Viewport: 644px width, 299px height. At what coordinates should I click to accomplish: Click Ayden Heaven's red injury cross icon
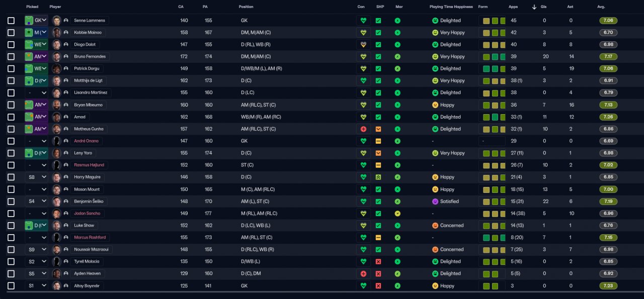363,274
